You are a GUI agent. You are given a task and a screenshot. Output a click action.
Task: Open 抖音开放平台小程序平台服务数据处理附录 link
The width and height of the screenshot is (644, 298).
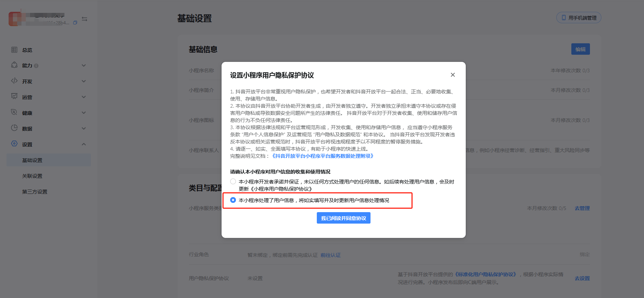(x=323, y=156)
